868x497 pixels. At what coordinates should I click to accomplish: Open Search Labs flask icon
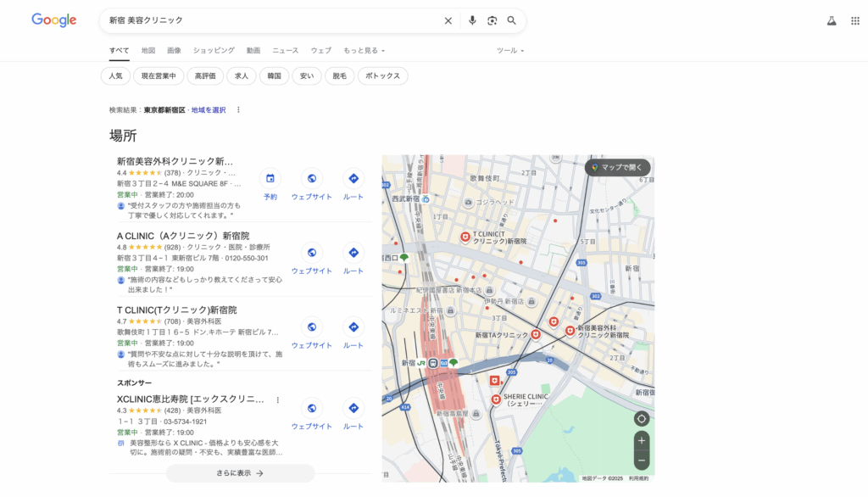tap(832, 20)
